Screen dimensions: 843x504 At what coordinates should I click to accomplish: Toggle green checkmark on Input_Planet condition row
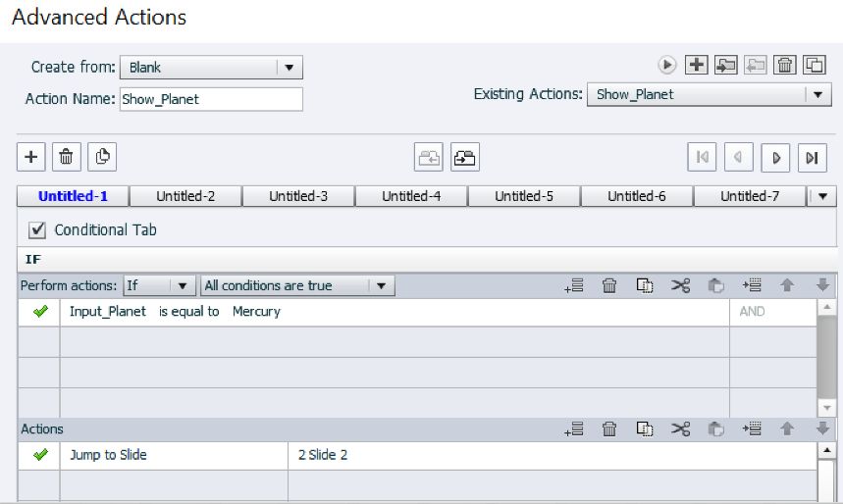pyautogui.click(x=40, y=312)
